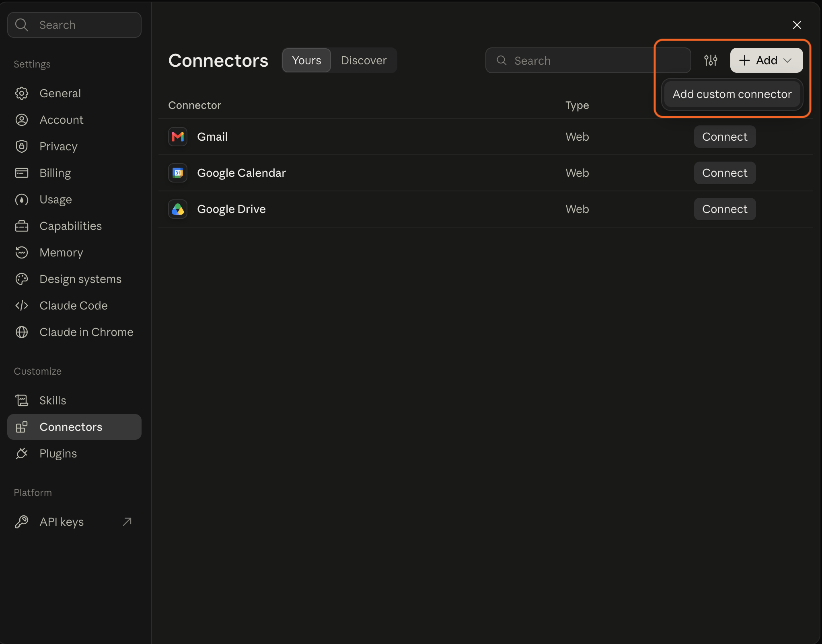Click the Memory icon in sidebar
This screenshot has height=644, width=822.
click(x=22, y=252)
